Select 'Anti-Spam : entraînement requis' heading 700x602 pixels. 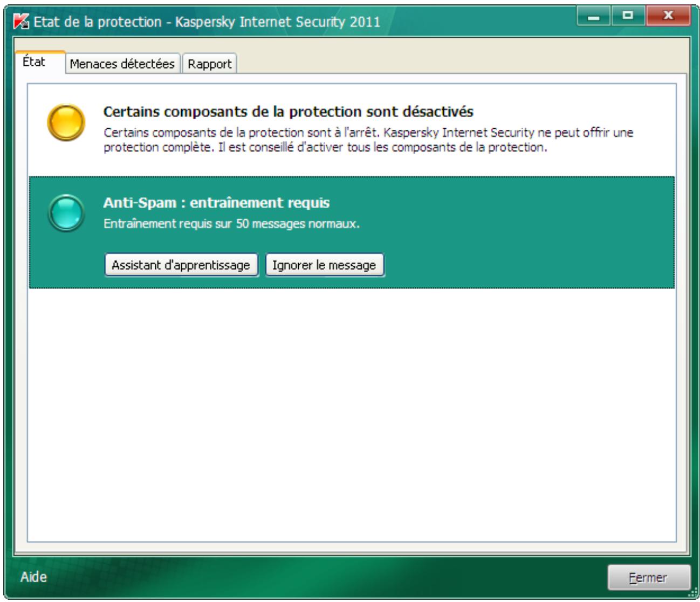tap(216, 203)
